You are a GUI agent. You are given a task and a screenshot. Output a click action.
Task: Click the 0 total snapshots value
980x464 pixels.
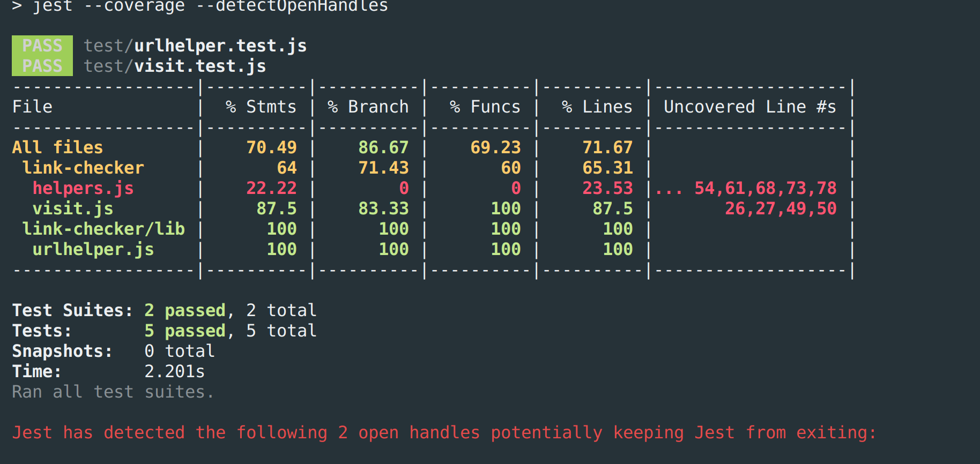point(180,351)
